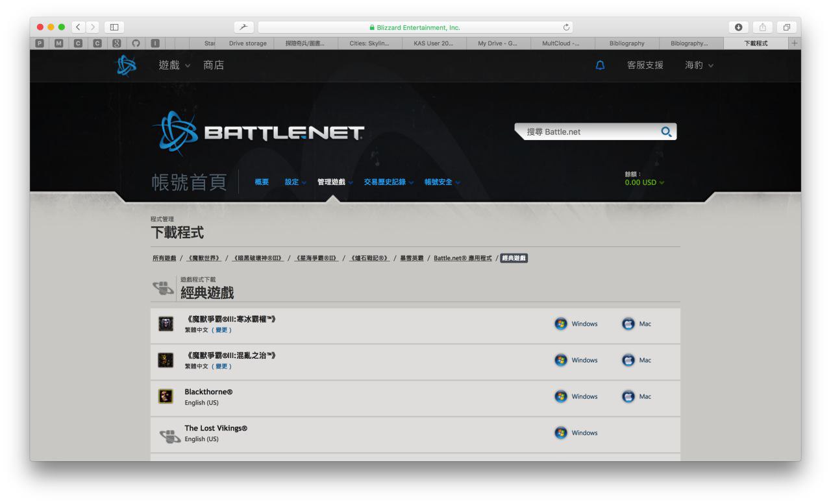The height and width of the screenshot is (504, 831).
Task: Filter downloads by Battle.net® 應用程式
Action: pos(463,258)
